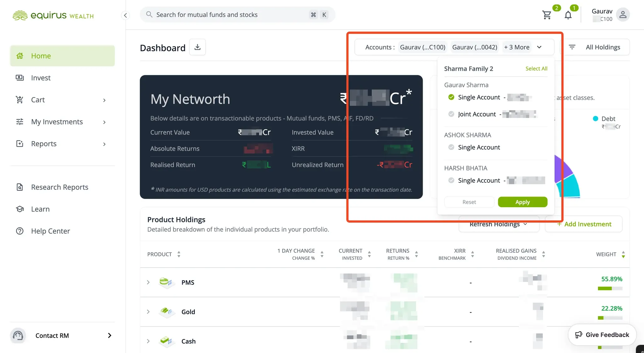Viewport: 644px width, 353px height.
Task: Focus the mutual funds and stocks search field
Action: 237,15
